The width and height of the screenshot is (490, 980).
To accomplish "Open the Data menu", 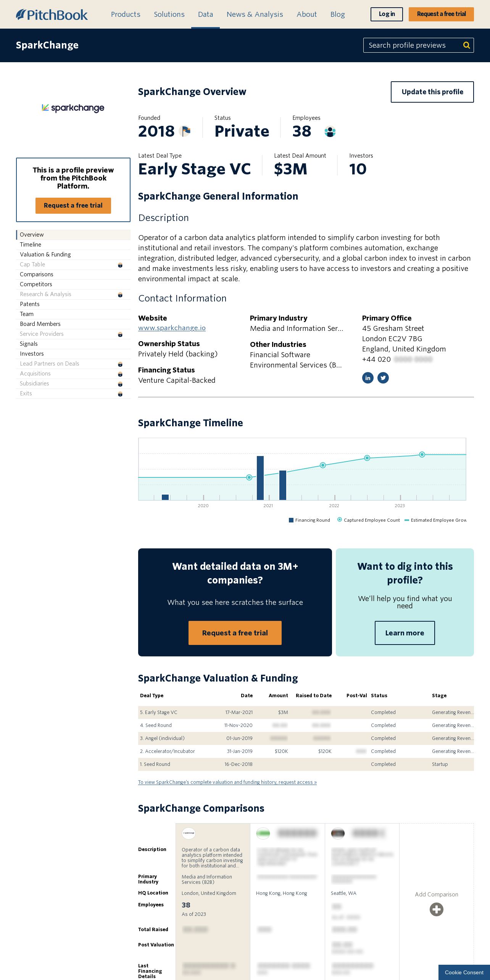I will [x=205, y=15].
